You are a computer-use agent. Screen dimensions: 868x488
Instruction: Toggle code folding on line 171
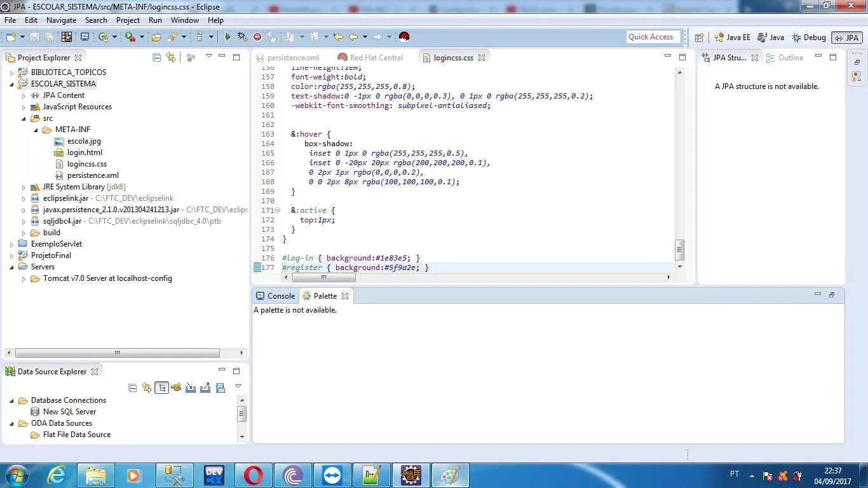click(278, 210)
